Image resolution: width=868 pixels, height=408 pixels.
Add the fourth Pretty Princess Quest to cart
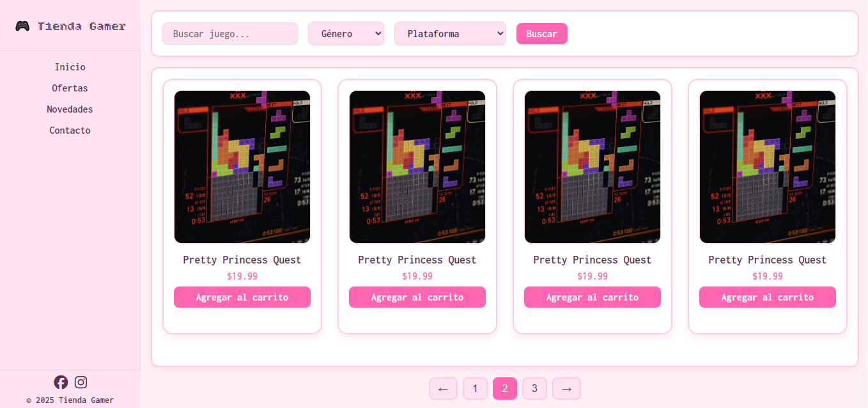click(768, 297)
